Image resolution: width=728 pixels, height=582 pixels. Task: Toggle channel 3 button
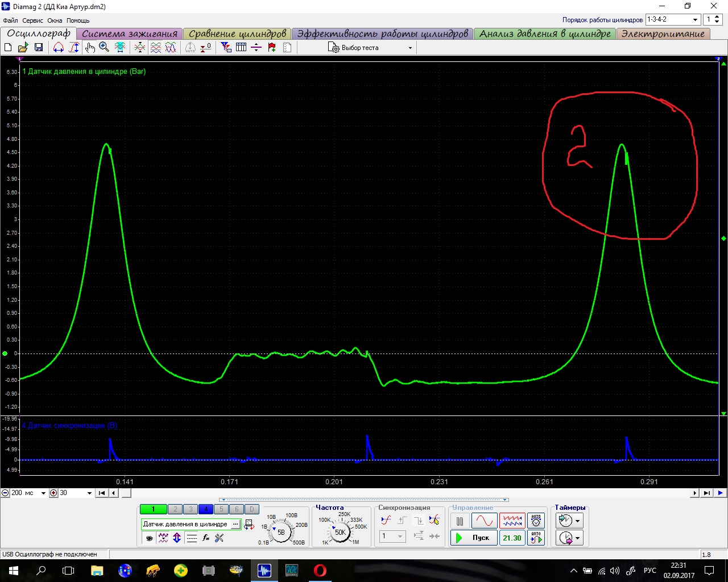[191, 509]
